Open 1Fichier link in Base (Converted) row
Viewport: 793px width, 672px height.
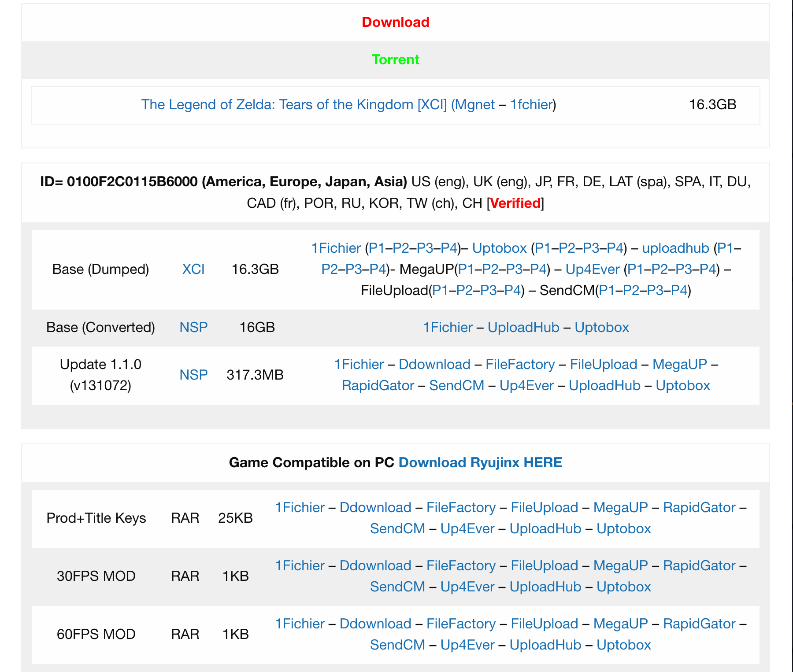click(x=448, y=327)
